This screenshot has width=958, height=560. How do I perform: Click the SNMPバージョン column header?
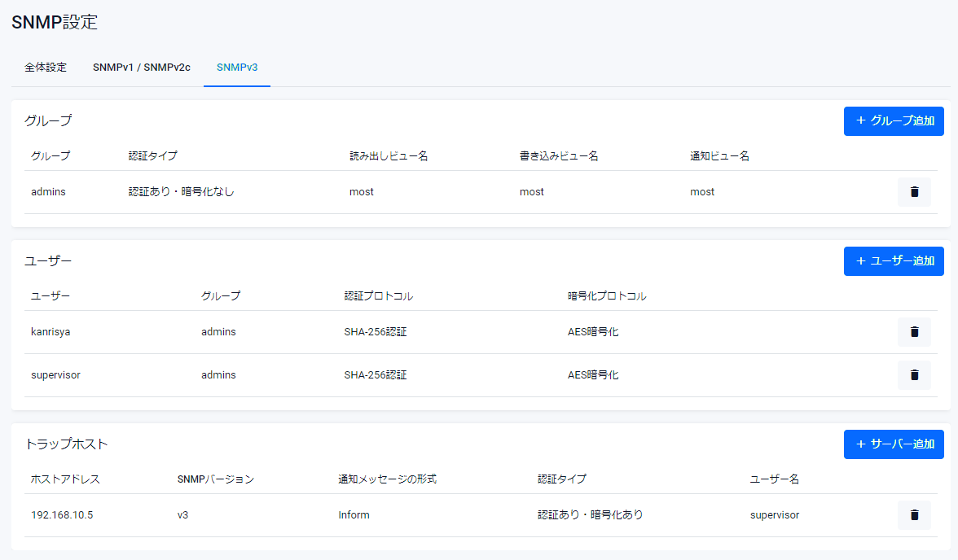(216, 479)
